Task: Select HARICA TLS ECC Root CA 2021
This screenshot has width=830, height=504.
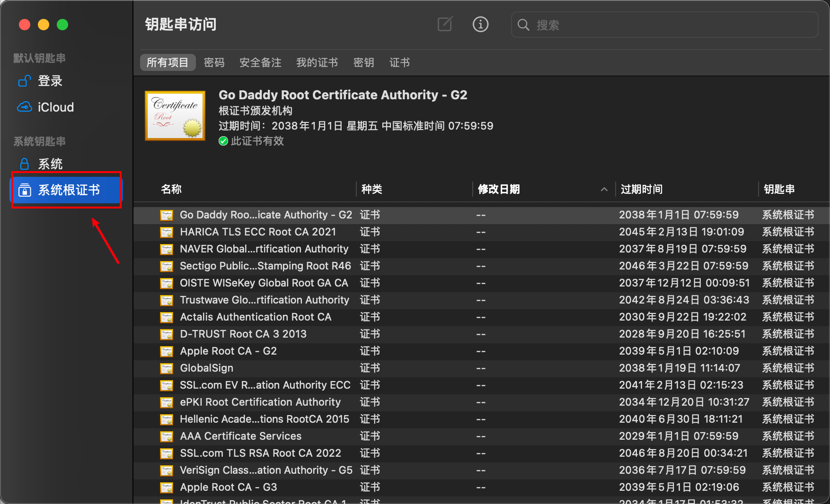Action: (258, 232)
